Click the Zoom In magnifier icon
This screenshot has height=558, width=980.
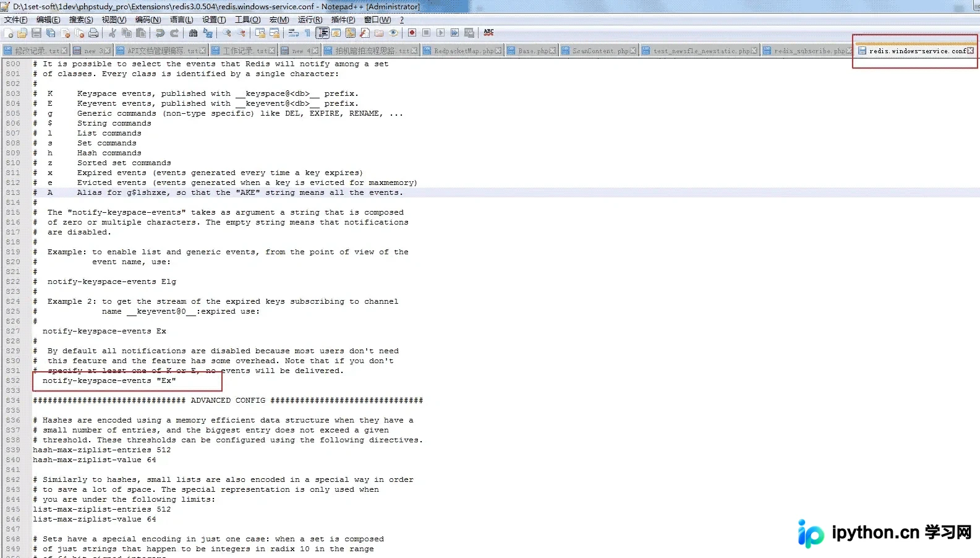(227, 33)
